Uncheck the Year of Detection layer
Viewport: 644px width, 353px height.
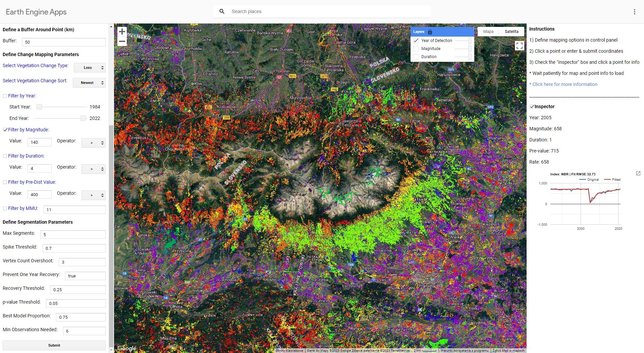pos(416,41)
